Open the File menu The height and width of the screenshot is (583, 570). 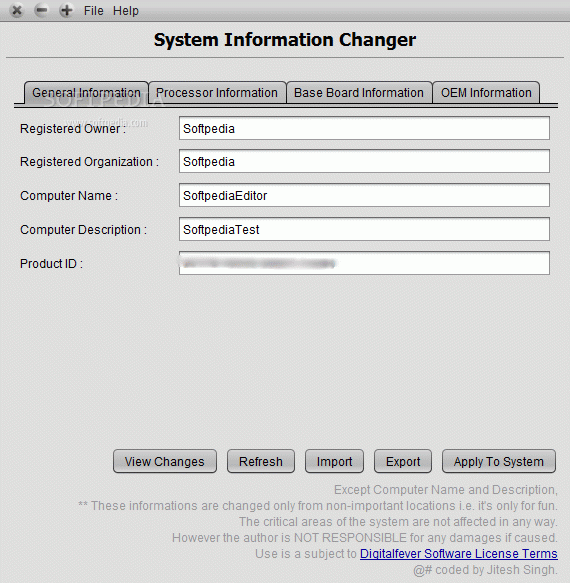pos(93,11)
